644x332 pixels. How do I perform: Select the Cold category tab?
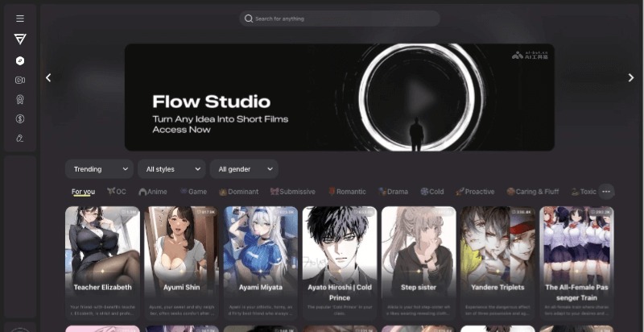[431, 192]
